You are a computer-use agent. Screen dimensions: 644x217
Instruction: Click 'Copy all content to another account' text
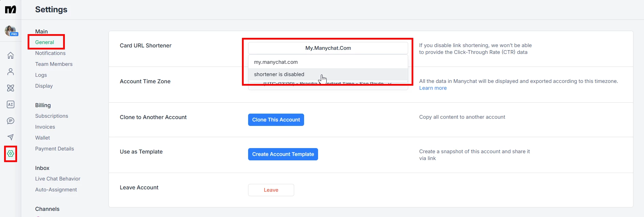click(462, 117)
